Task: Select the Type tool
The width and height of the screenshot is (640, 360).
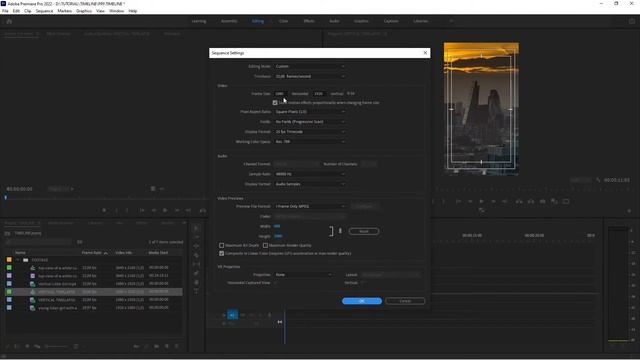Action: coord(196,291)
